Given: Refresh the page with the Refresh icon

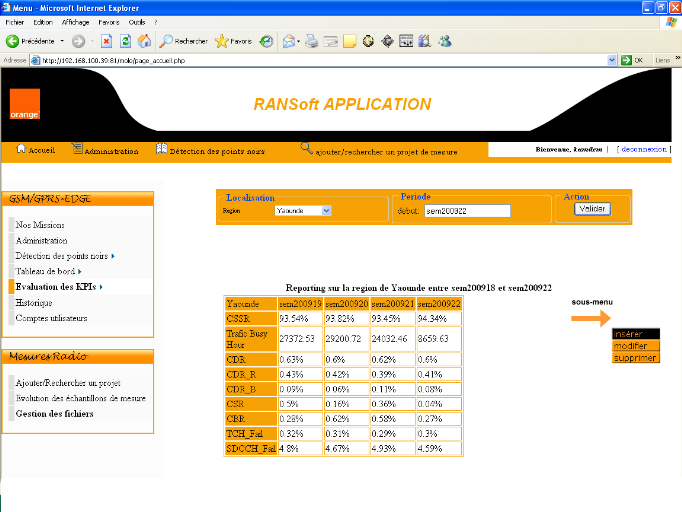Looking at the screenshot, I should coord(125,41).
